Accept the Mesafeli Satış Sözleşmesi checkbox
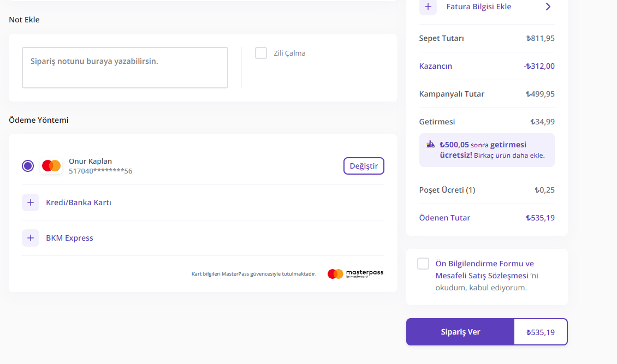This screenshot has width=617, height=364. pyautogui.click(x=423, y=264)
